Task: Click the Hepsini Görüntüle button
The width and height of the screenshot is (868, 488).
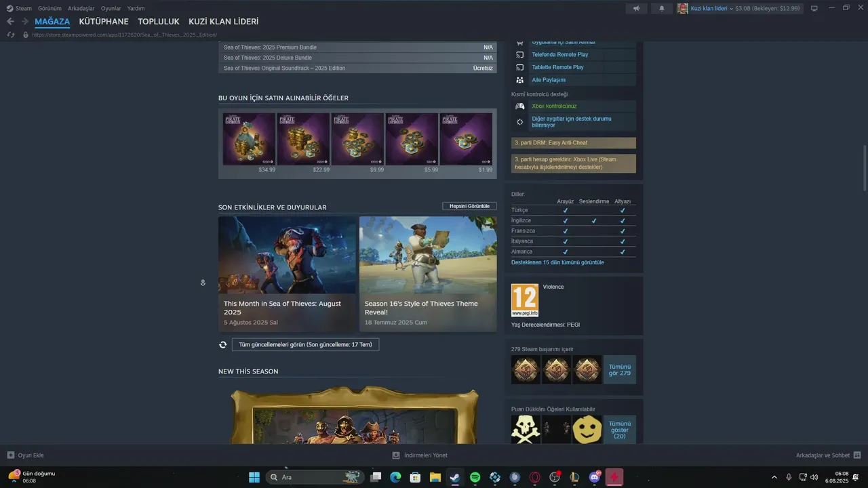Action: pyautogui.click(x=469, y=206)
